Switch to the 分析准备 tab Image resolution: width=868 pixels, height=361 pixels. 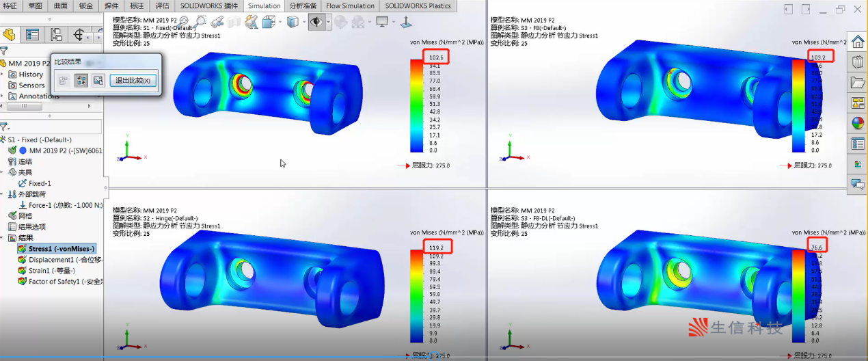[302, 5]
